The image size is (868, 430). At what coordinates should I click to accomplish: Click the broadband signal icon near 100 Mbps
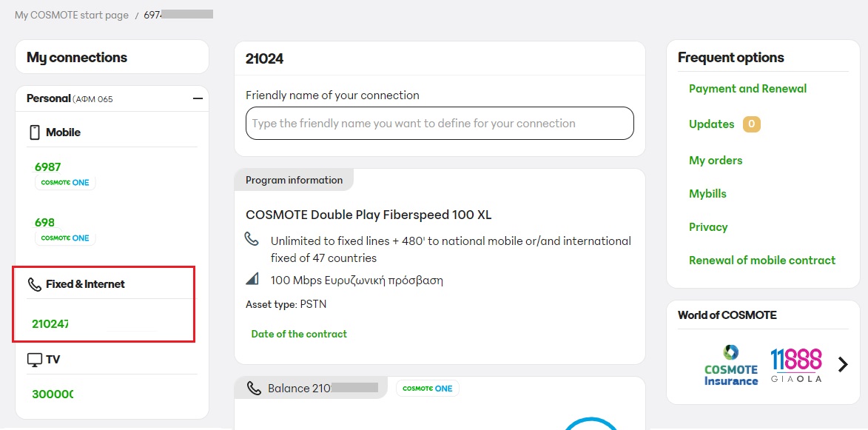252,279
